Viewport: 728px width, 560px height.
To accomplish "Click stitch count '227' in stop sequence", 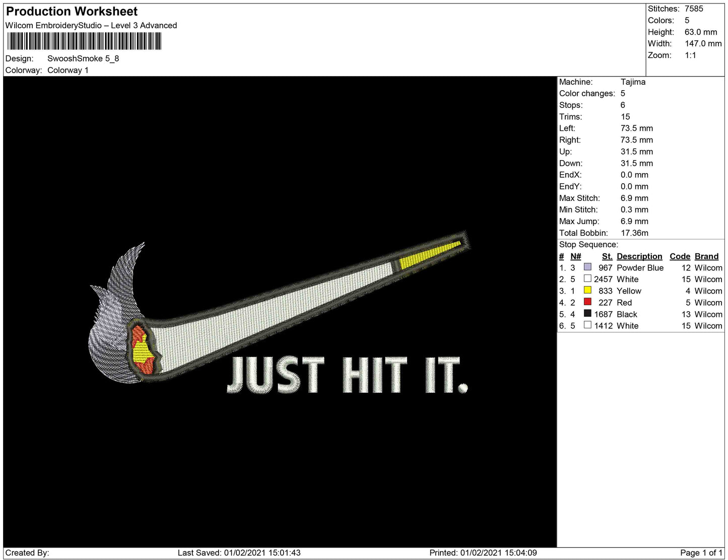I will point(606,302).
